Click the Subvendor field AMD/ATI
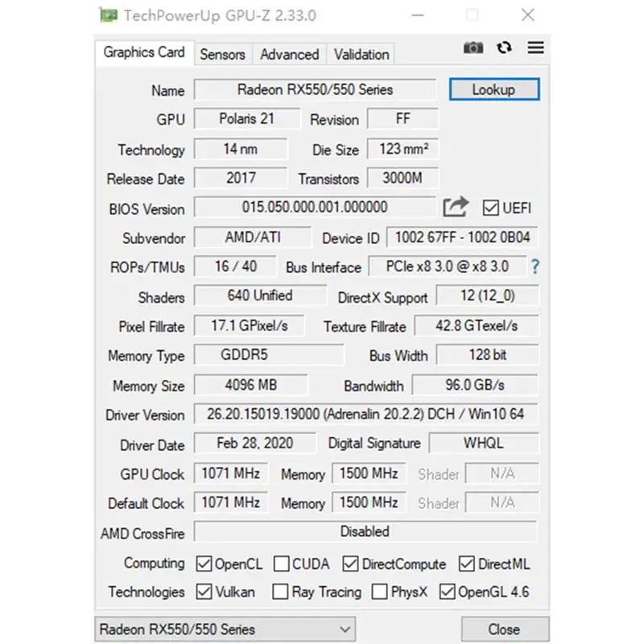 [253, 237]
